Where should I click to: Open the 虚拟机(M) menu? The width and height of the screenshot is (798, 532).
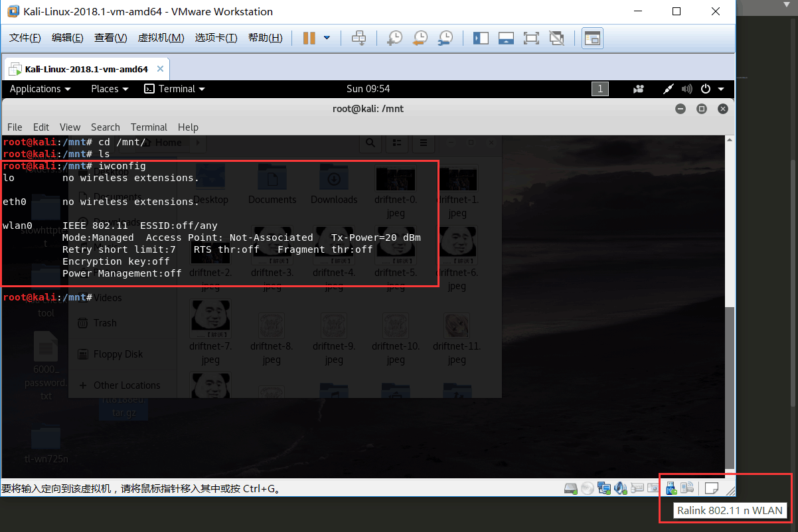pos(161,38)
